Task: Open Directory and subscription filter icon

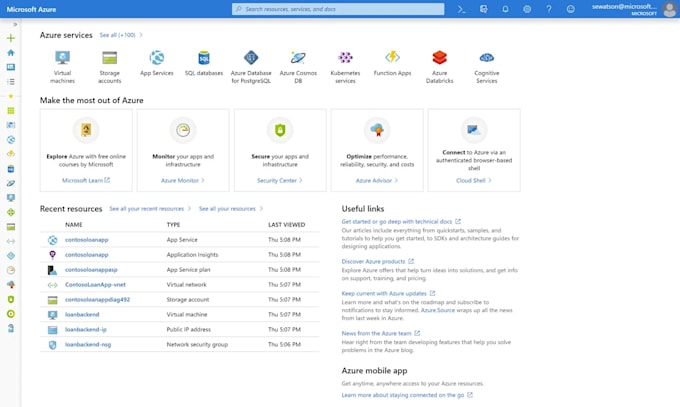Action: 484,9
